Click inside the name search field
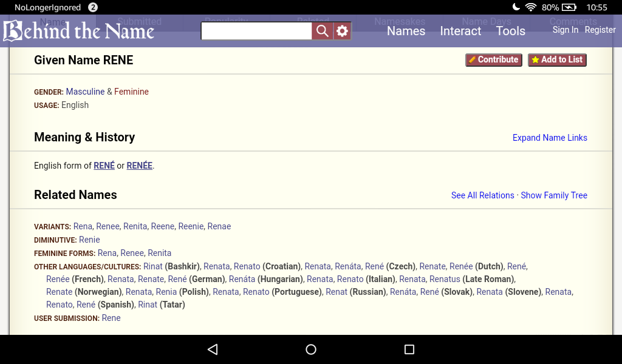Image resolution: width=622 pixels, height=364 pixels. 256,31
